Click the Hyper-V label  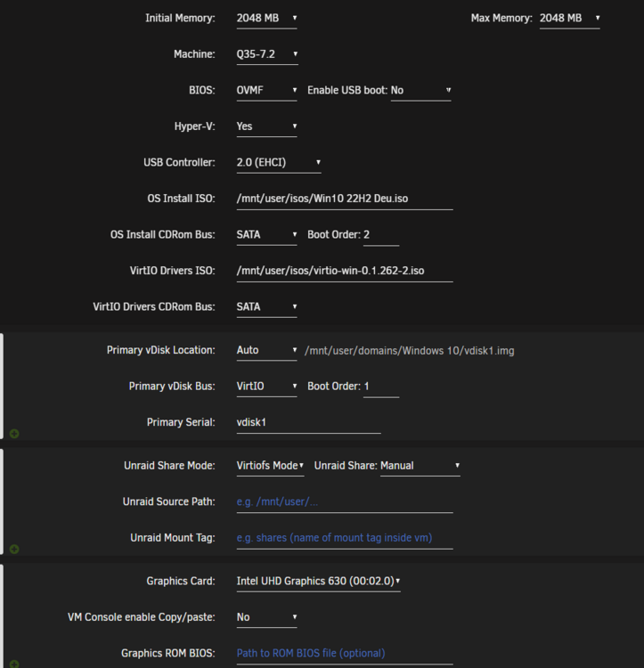click(x=195, y=126)
